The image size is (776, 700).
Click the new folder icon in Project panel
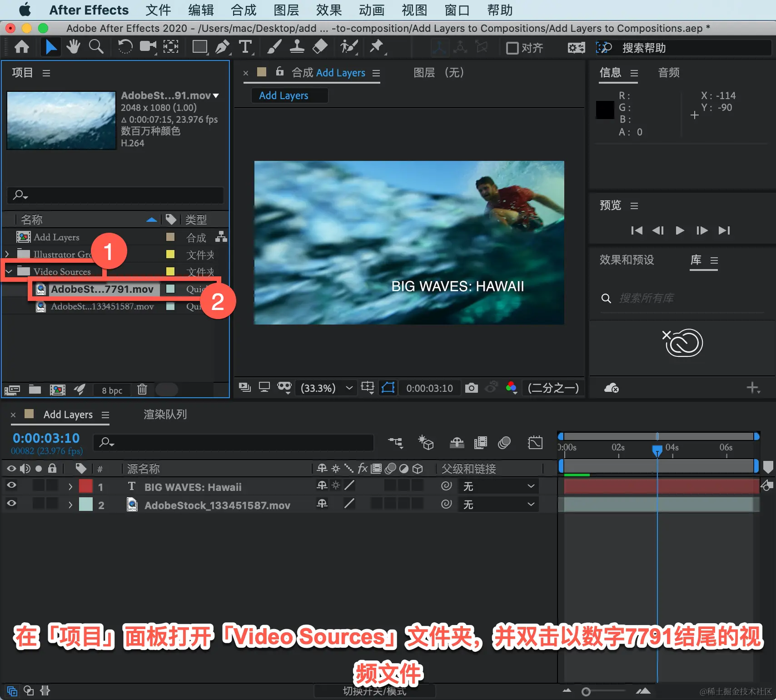pyautogui.click(x=35, y=390)
